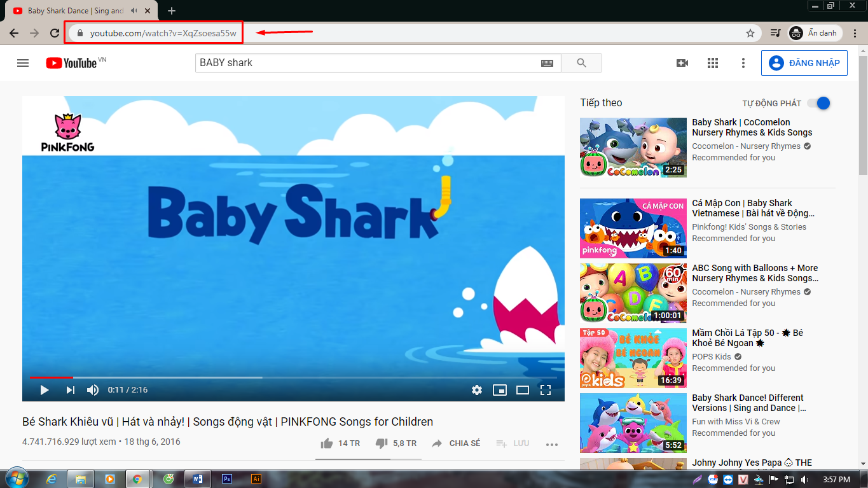Open Mầm Chồi Lá Tập 50 thumbnail

[x=633, y=358]
